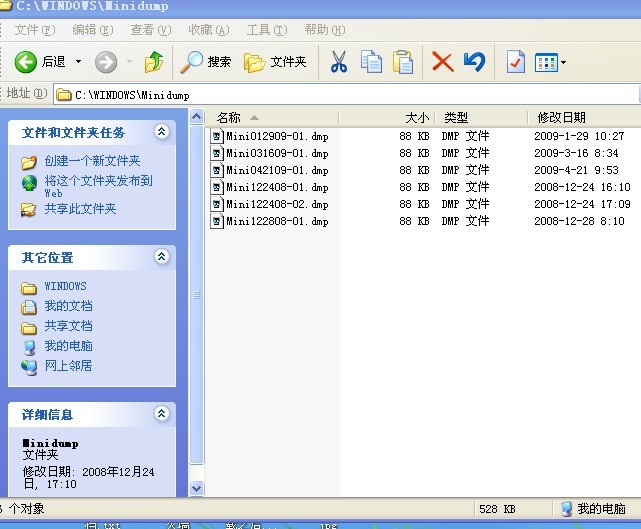Collapse the 其它位置 panel
Image resolution: width=641 pixels, height=529 pixels.
click(161, 257)
